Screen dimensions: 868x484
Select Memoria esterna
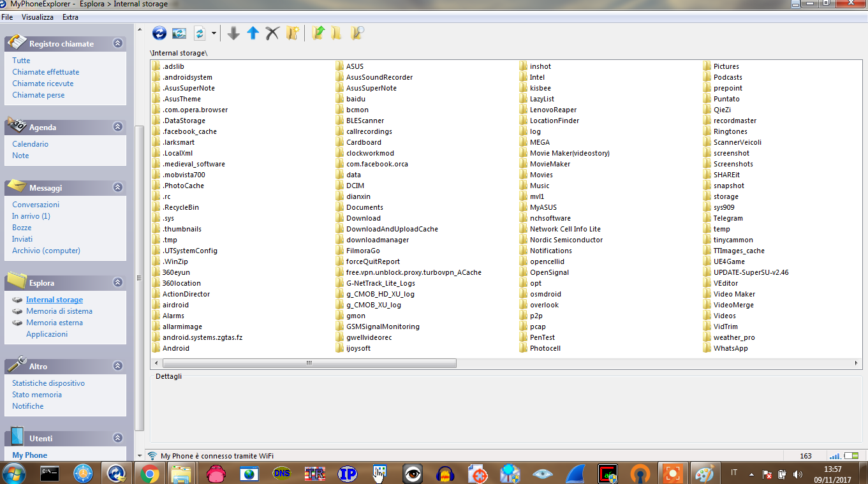click(54, 323)
